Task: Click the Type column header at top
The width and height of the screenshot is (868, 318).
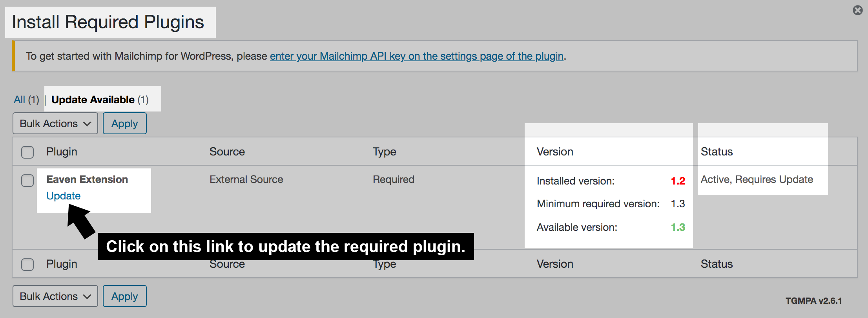Action: (385, 152)
